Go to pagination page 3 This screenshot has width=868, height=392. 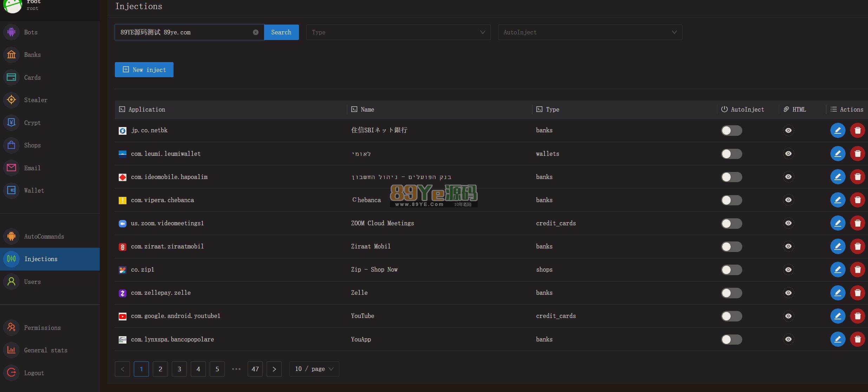tap(179, 369)
